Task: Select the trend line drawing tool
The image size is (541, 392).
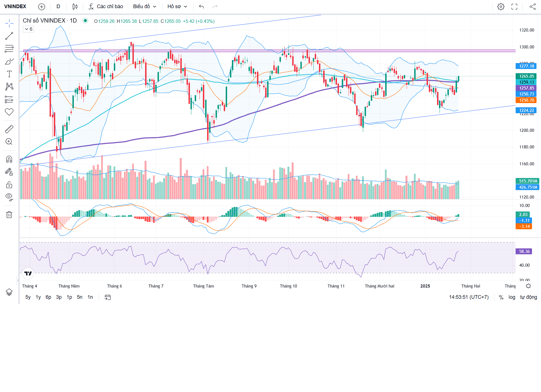Action: (x=9, y=36)
